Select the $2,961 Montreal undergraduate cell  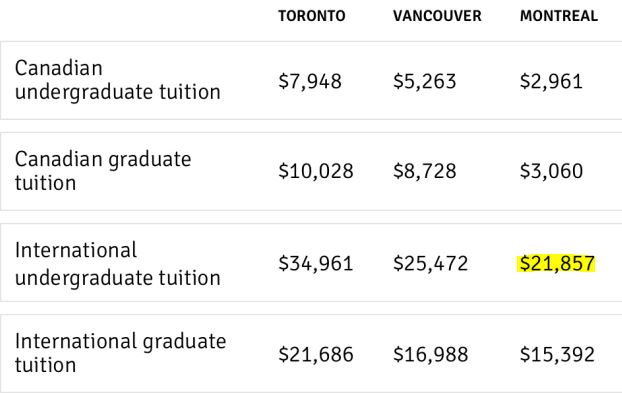point(551,82)
